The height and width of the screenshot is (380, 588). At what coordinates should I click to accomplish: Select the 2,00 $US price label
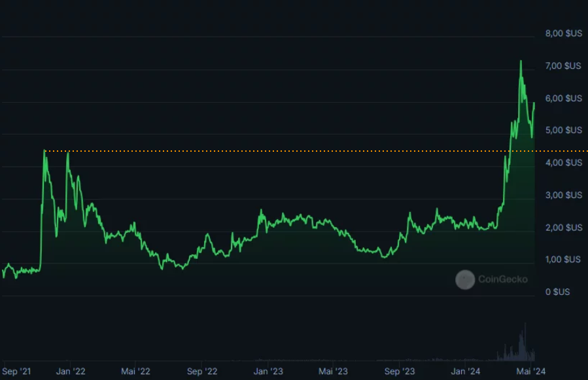(563, 228)
